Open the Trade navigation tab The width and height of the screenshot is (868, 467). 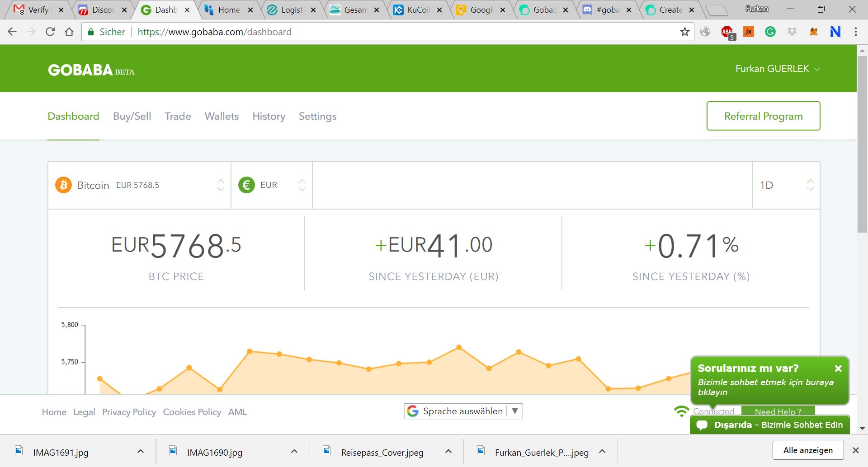(x=178, y=117)
